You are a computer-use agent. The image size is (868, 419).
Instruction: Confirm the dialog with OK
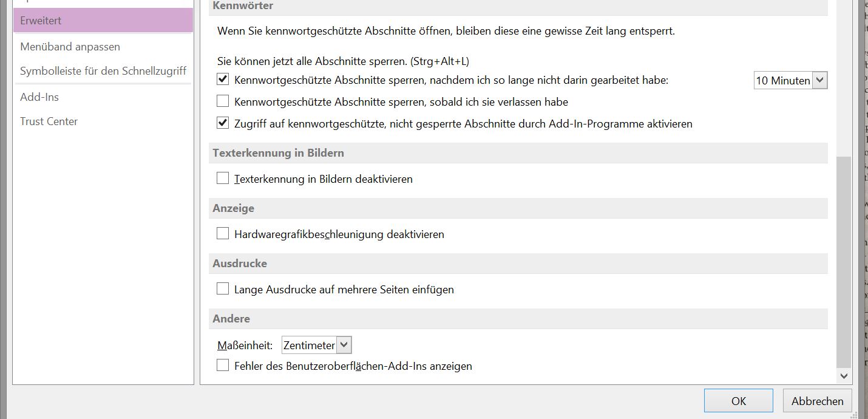pos(738,401)
